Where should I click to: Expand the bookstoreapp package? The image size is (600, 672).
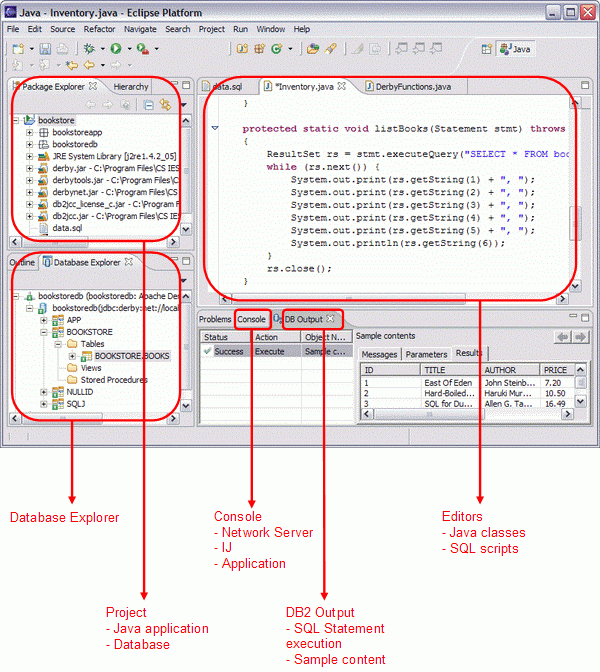[30, 132]
